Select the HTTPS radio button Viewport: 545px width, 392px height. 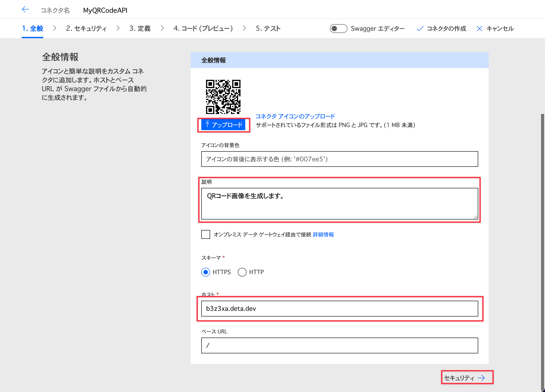pyautogui.click(x=205, y=272)
